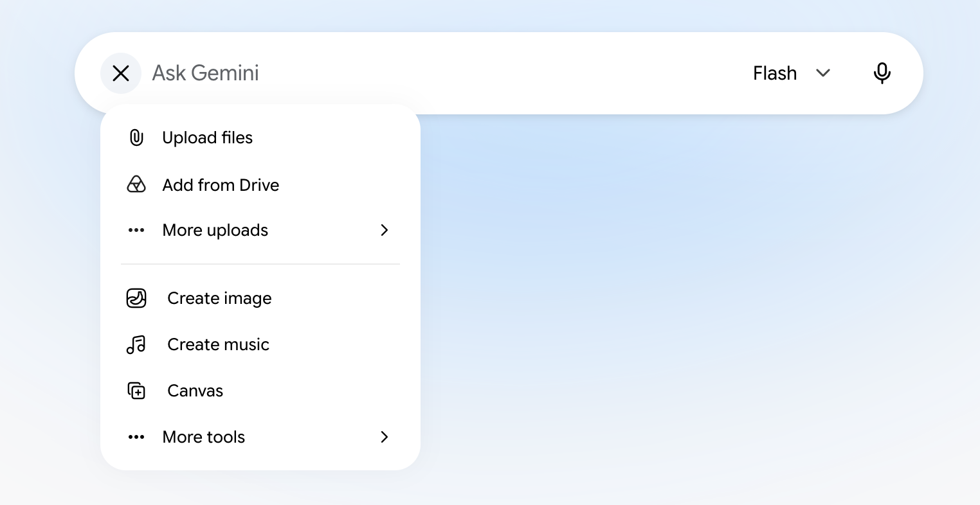Image resolution: width=980 pixels, height=505 pixels.
Task: Close the attachment menu with the X button
Action: (121, 73)
